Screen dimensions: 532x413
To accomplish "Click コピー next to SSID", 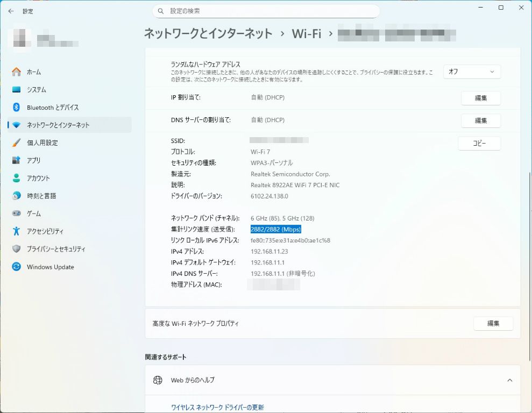I will (x=479, y=143).
